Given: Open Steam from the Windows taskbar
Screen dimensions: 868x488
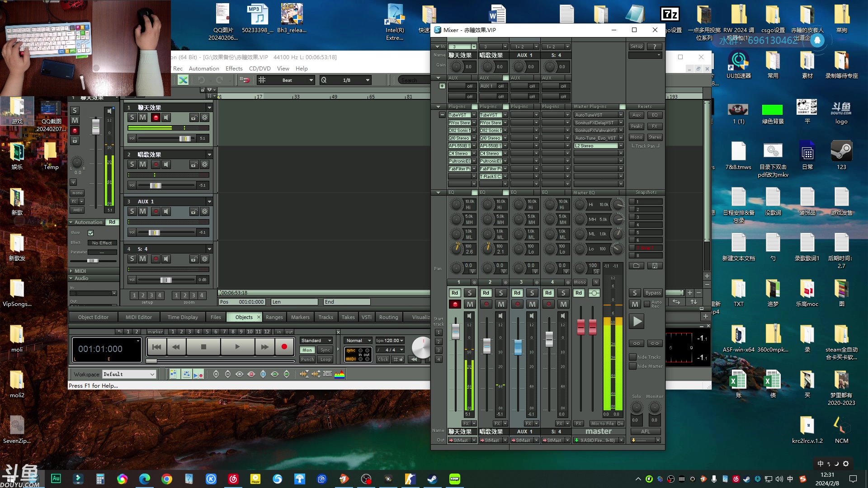Looking at the screenshot, I should [x=433, y=479].
